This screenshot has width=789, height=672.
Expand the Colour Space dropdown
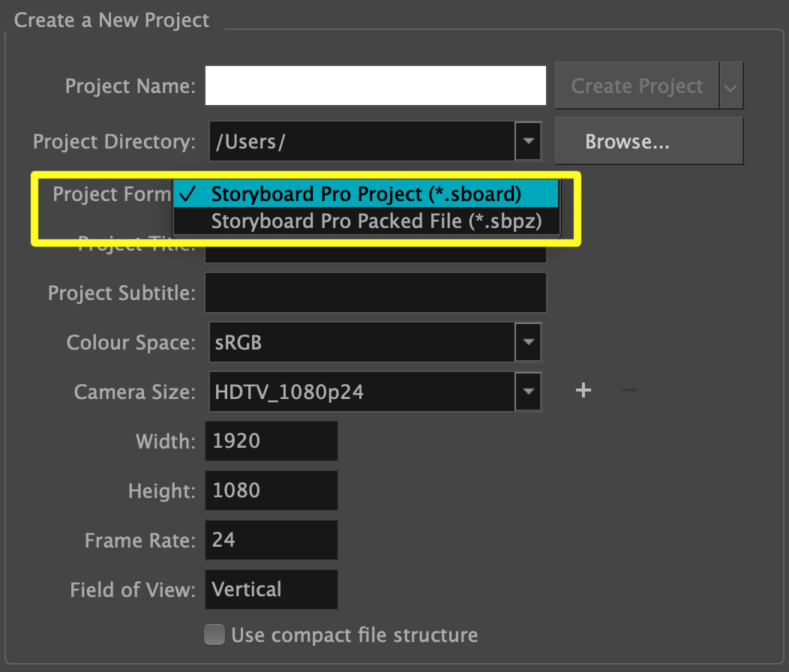pyautogui.click(x=529, y=343)
